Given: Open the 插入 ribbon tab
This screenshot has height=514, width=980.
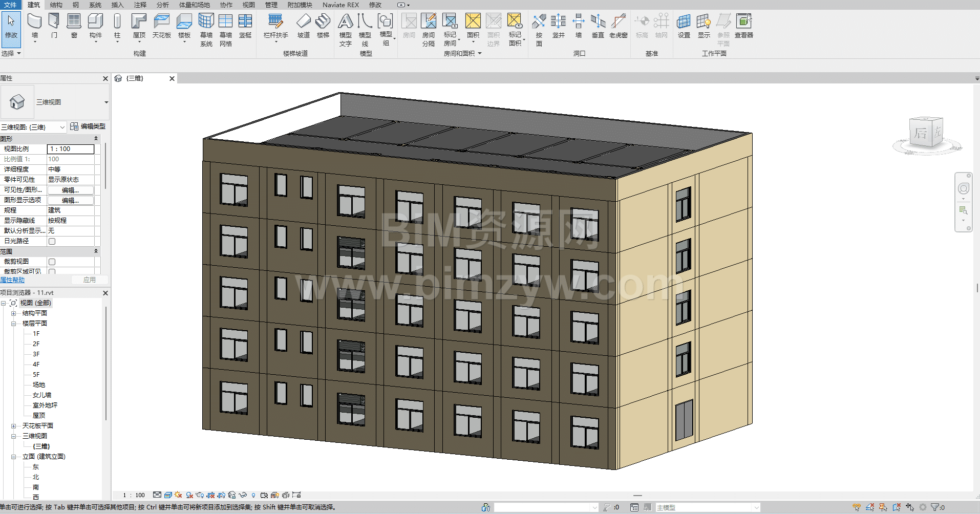Looking at the screenshot, I should (x=117, y=5).
